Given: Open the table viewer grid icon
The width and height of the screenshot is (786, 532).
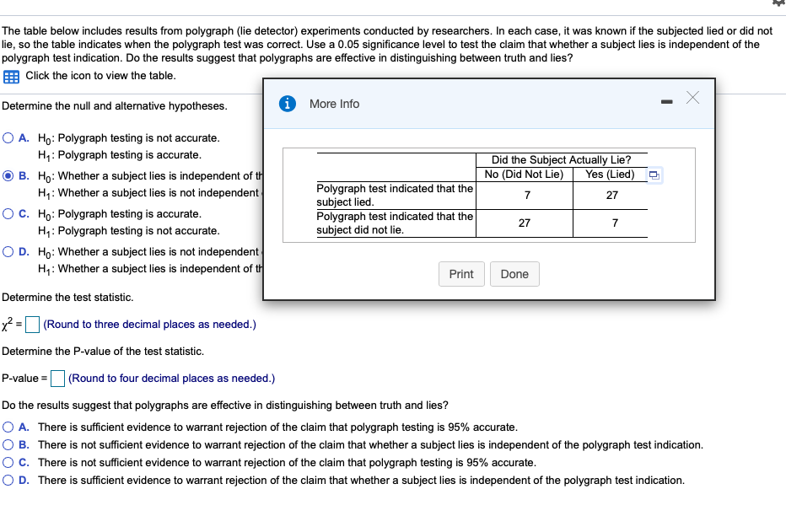Looking at the screenshot, I should coord(10,77).
